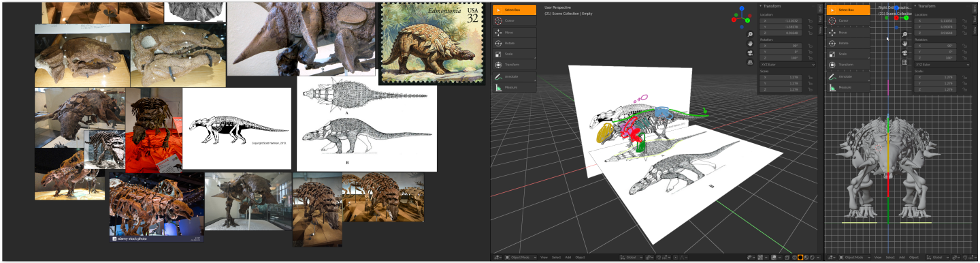This screenshot has width=980, height=263.
Task: Select solid viewport shading in perspective header
Action: point(800,258)
